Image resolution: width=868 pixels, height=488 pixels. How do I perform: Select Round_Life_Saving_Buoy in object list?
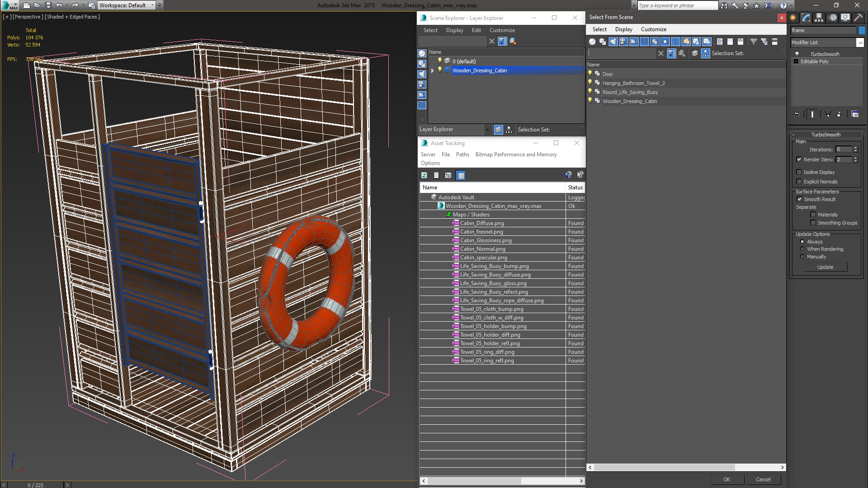pos(630,92)
